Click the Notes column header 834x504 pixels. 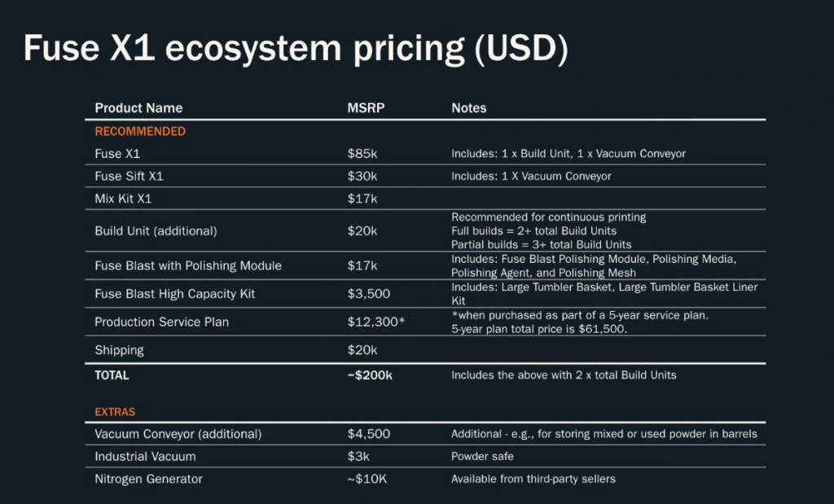[x=468, y=108]
